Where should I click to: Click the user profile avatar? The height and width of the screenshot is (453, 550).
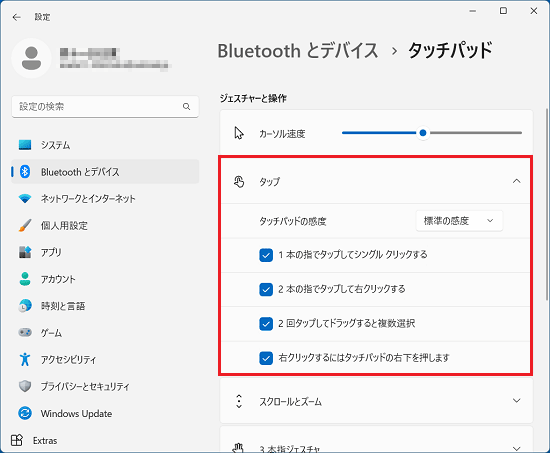click(31, 58)
